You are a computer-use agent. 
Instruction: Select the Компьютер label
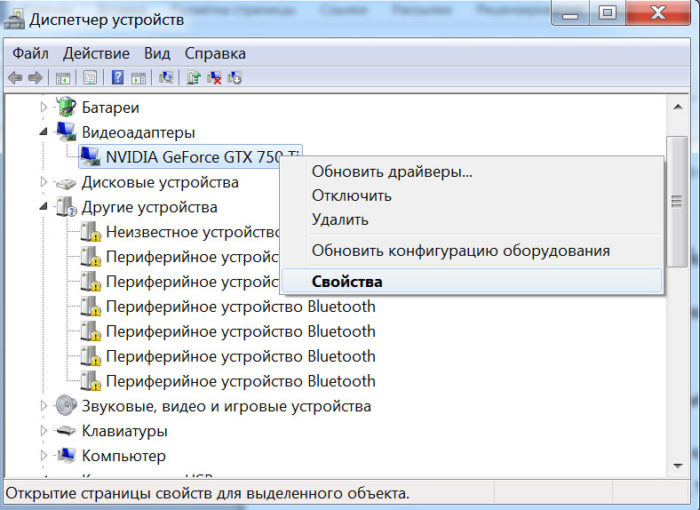[124, 456]
